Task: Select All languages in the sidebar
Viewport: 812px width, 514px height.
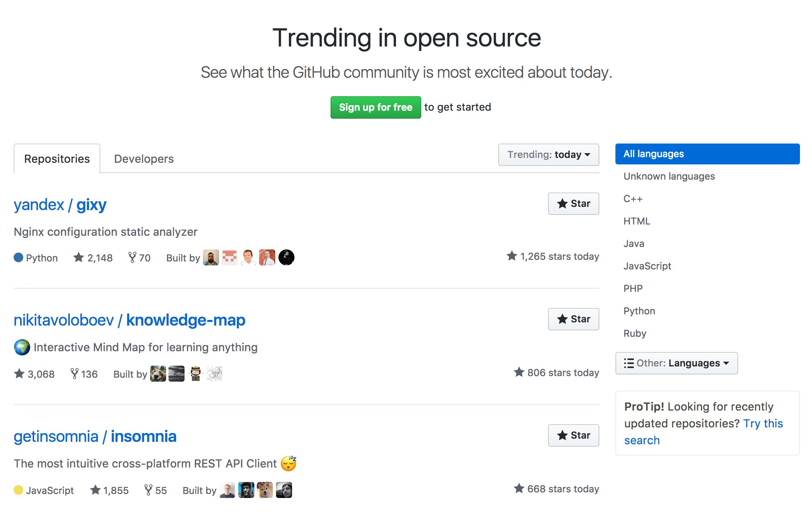Action: pyautogui.click(x=707, y=154)
